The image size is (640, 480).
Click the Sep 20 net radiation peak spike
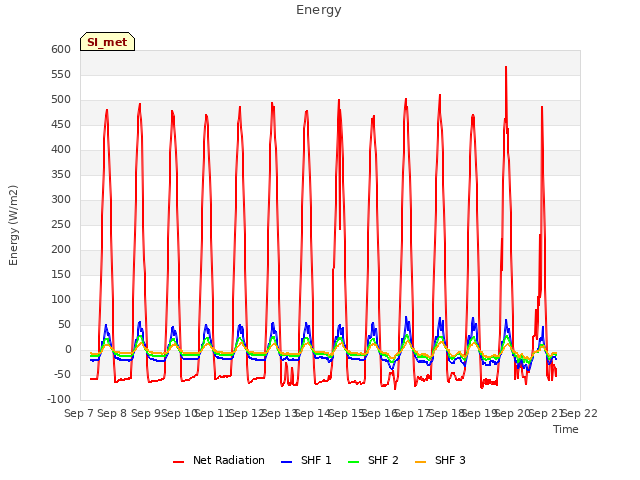coord(506,67)
